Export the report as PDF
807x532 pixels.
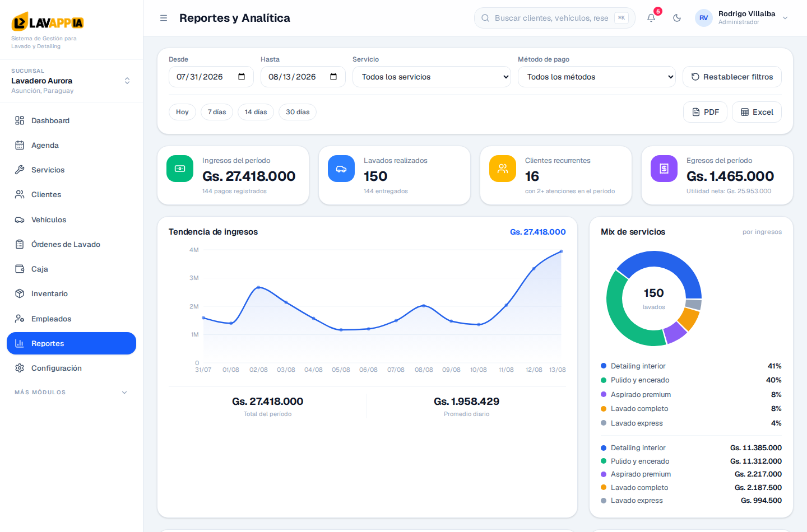(705, 112)
